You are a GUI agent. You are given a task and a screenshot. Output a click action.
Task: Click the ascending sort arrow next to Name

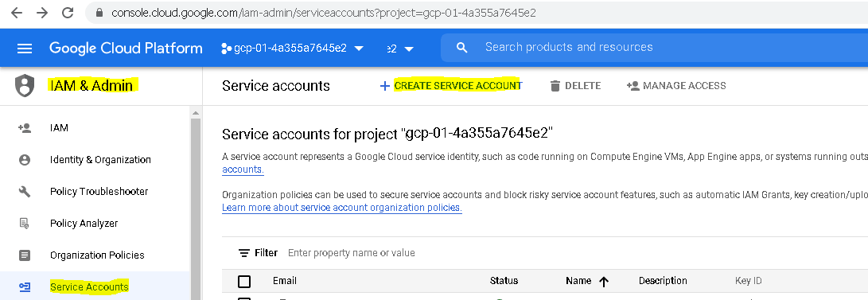[x=604, y=282]
